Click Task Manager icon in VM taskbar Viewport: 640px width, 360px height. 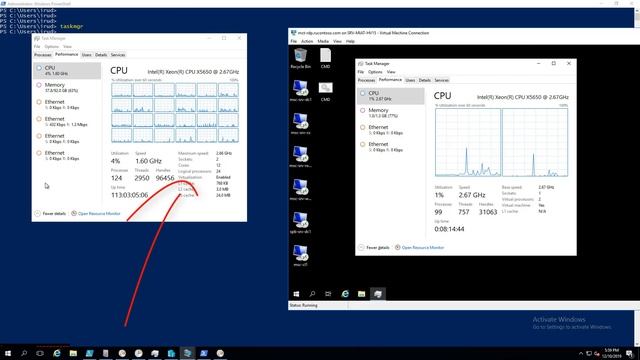click(378, 294)
